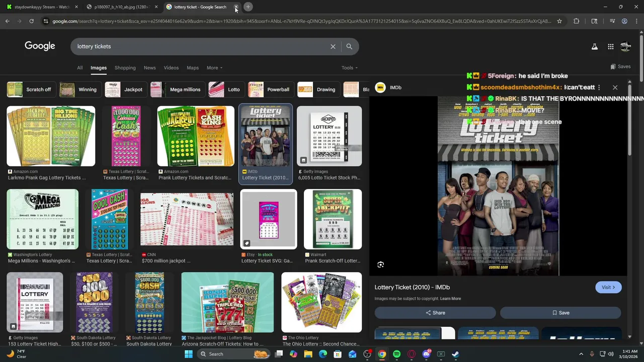Image resolution: width=644 pixels, height=362 pixels.
Task: Open Google Search Labs flask icon
Action: 594,47
